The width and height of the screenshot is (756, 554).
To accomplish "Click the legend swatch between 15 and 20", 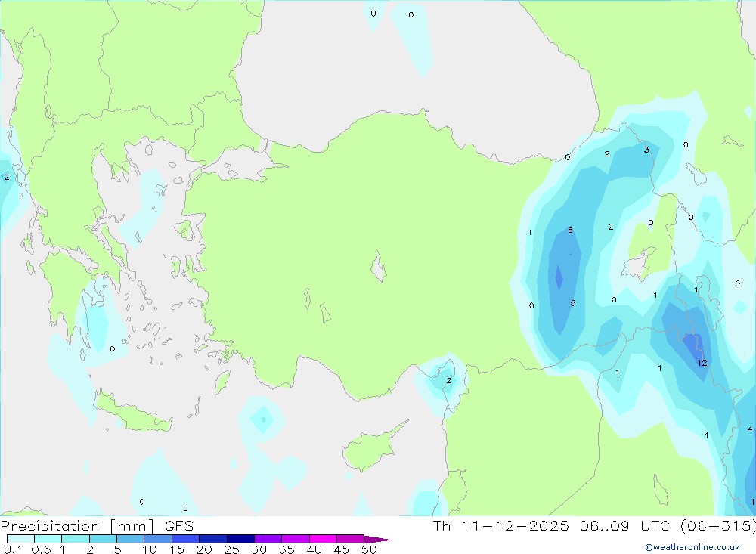I will click(x=186, y=539).
